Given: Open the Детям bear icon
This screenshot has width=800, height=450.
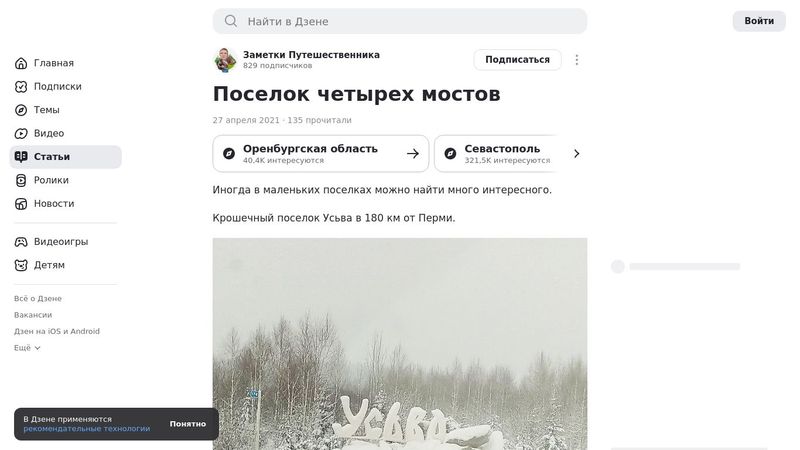Looking at the screenshot, I should tap(21, 265).
